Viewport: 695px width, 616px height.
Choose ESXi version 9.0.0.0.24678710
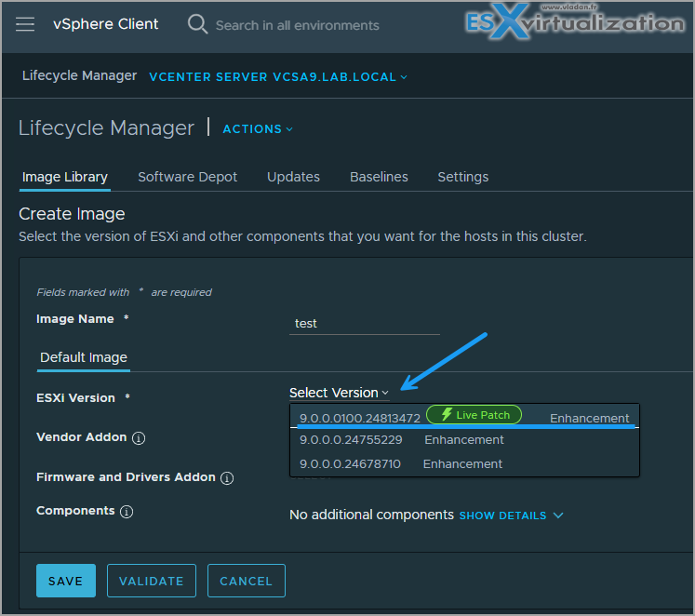tap(464, 464)
